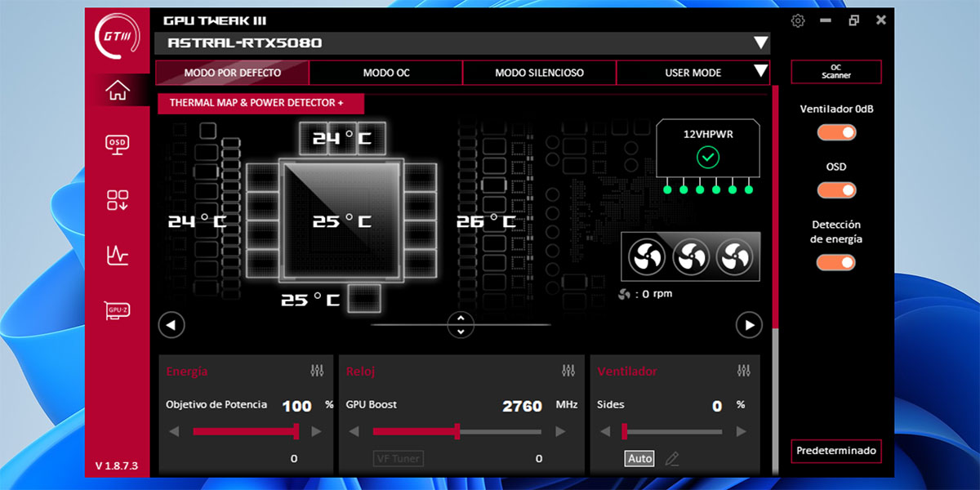The height and width of the screenshot is (490, 980).
Task: Click the GT III logo
Action: pyautogui.click(x=118, y=38)
